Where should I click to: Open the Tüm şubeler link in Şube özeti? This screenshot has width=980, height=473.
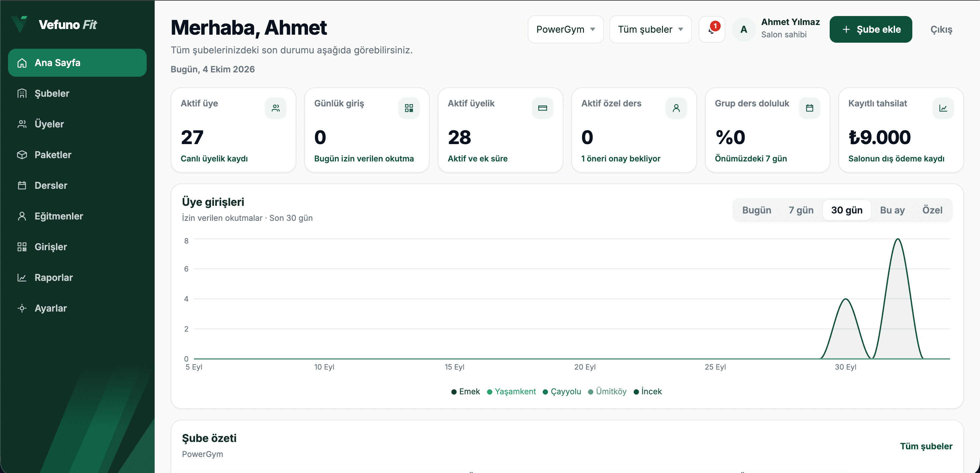[x=926, y=446]
